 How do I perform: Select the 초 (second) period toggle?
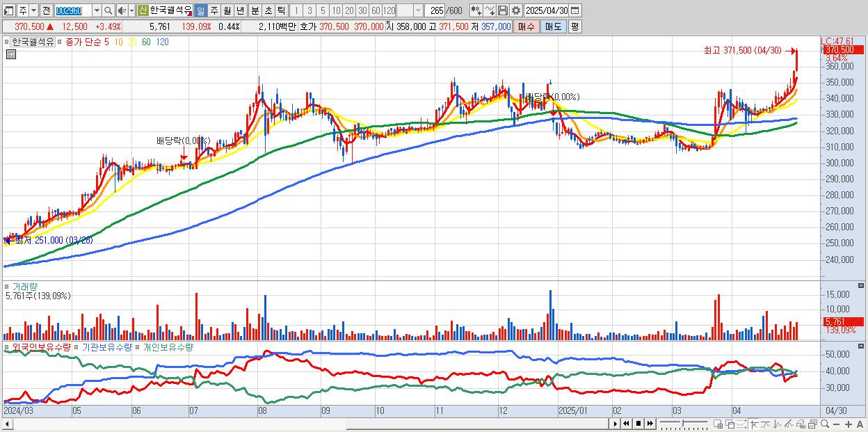[268, 10]
